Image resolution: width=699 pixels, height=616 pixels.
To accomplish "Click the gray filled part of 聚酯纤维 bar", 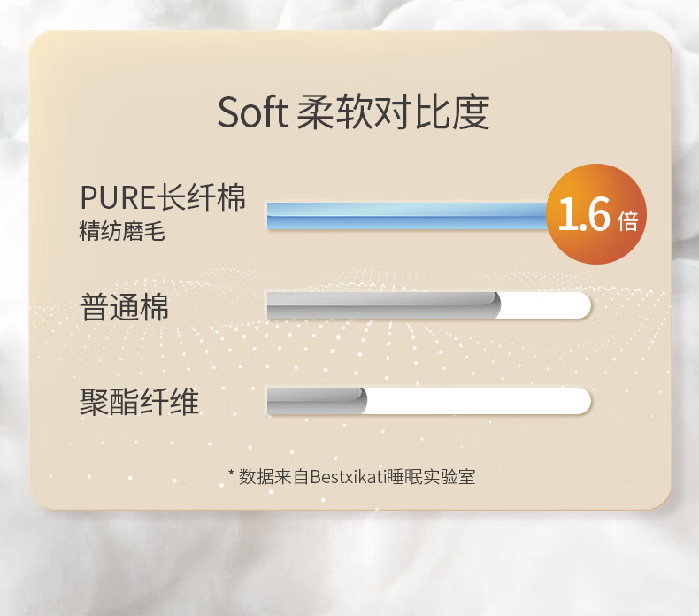I will 317,401.
